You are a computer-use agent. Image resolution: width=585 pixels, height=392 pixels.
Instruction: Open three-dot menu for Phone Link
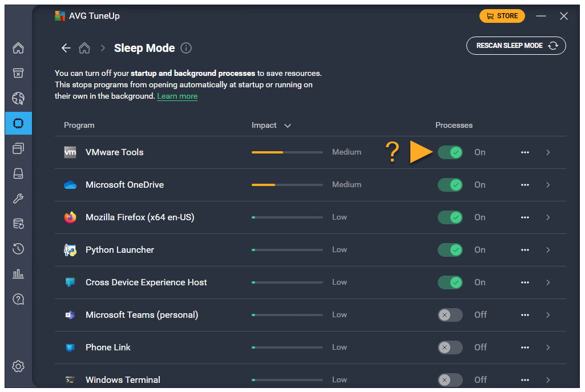(525, 347)
